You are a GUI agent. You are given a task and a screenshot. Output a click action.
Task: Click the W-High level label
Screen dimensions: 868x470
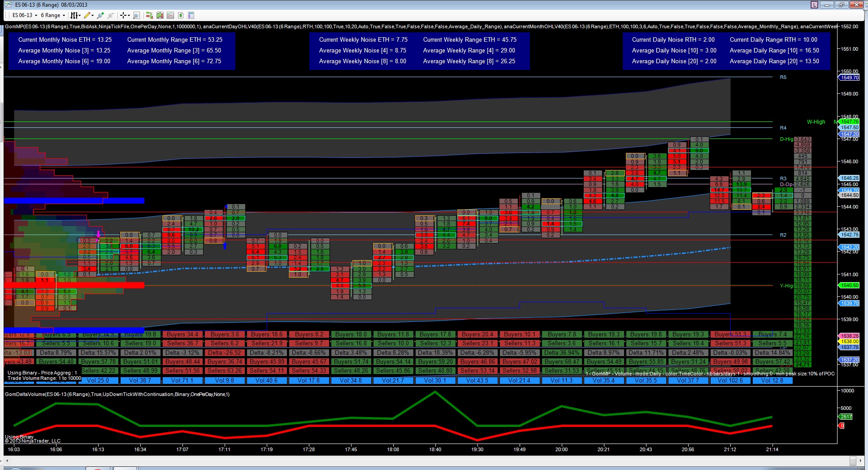pyautogui.click(x=816, y=122)
